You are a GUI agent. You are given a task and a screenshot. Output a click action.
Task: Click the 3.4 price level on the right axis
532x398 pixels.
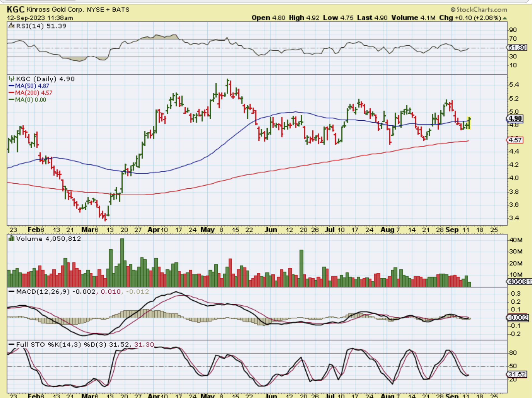coord(514,218)
